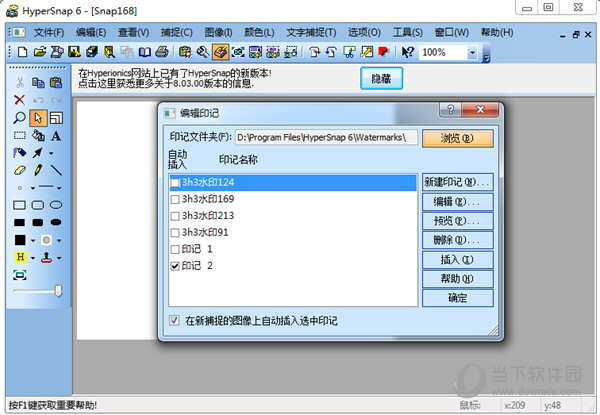Click the 删除(D)... delete button
The width and height of the screenshot is (600, 415).
(458, 240)
